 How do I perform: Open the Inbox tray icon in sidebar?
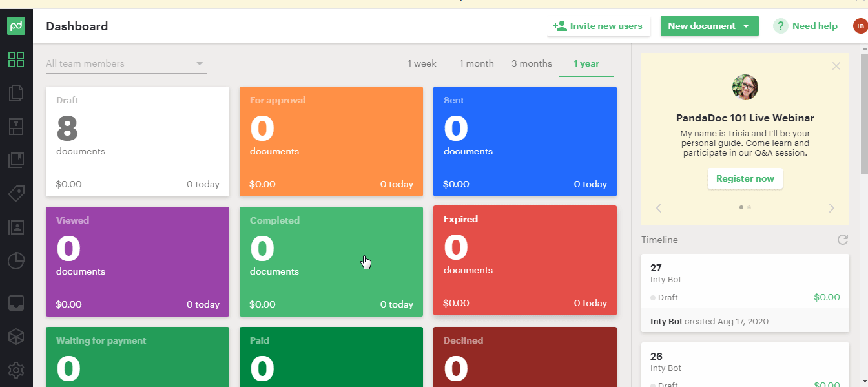(x=16, y=302)
